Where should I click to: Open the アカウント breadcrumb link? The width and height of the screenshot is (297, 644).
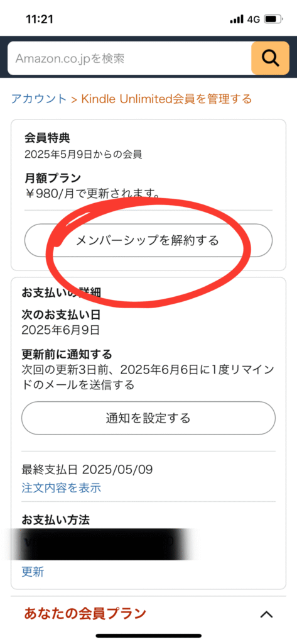coord(38,99)
